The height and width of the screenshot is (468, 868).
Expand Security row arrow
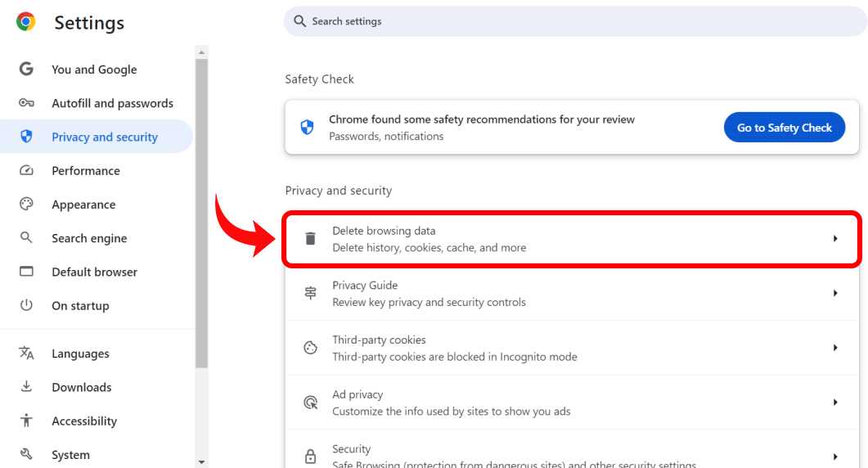(x=835, y=457)
